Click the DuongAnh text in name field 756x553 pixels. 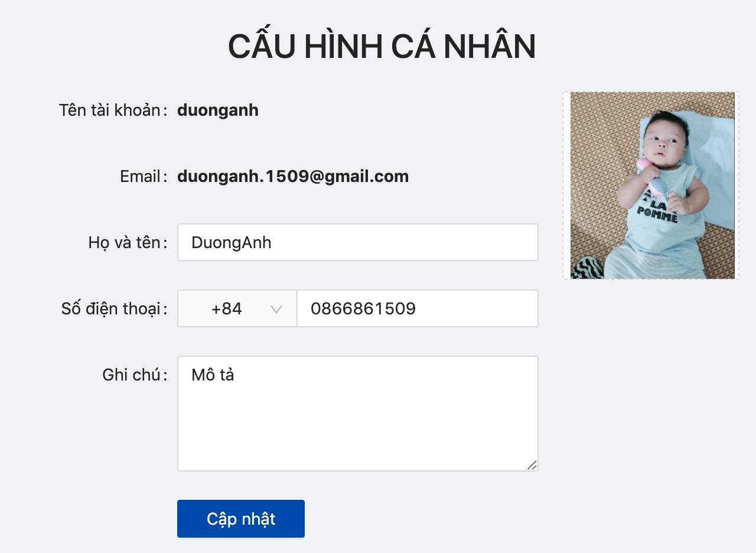pos(232,243)
